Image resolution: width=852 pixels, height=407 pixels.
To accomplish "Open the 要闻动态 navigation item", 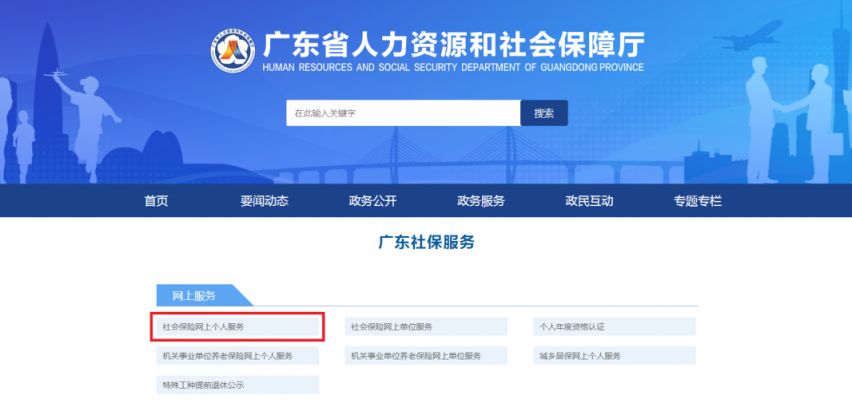I will (264, 201).
